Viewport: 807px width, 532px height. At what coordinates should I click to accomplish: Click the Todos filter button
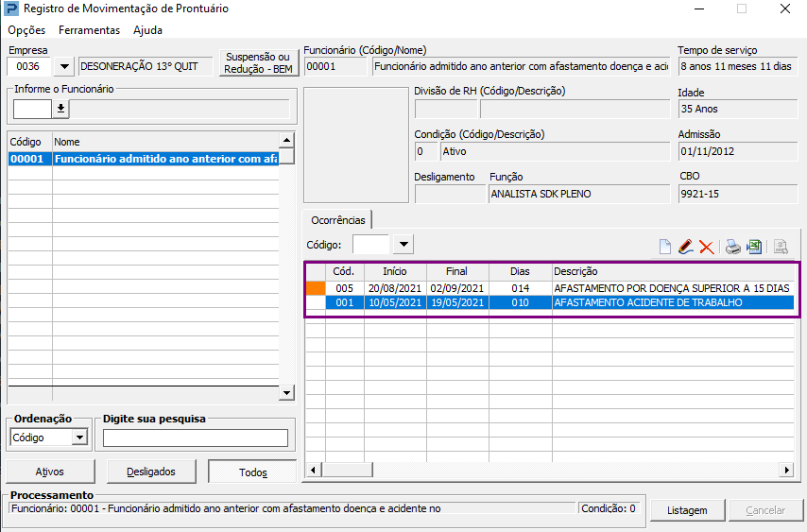(252, 472)
